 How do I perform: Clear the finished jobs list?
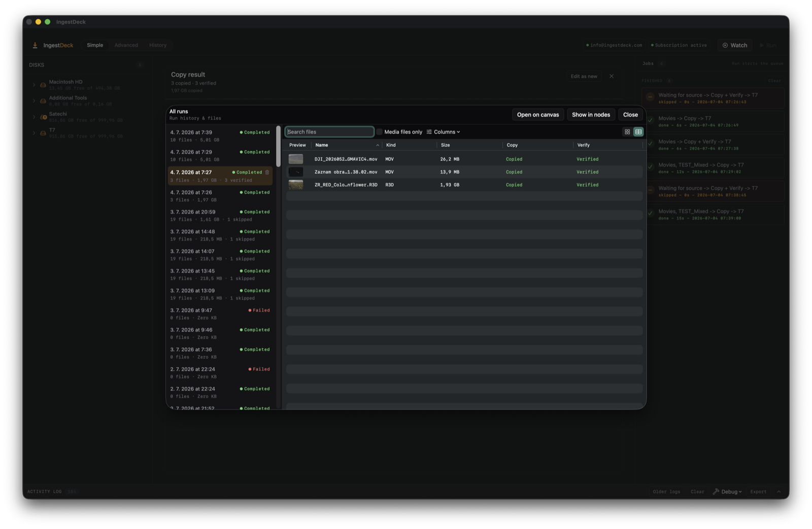click(x=774, y=81)
